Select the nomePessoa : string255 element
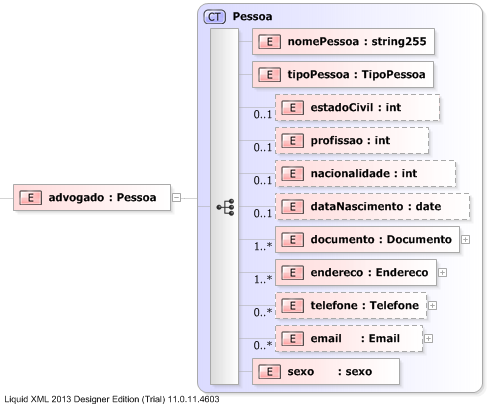This screenshot has width=496, height=404. coord(344,42)
